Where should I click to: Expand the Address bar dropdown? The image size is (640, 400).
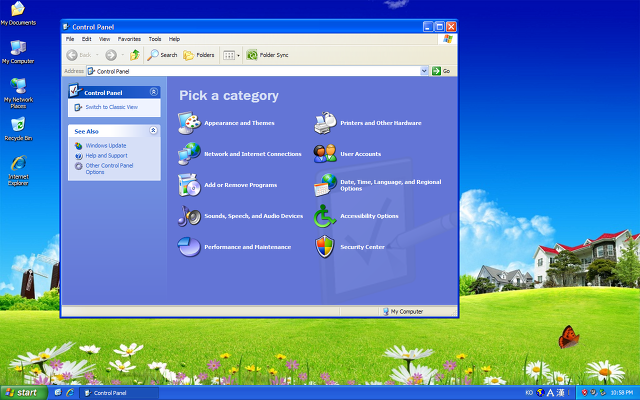[424, 71]
